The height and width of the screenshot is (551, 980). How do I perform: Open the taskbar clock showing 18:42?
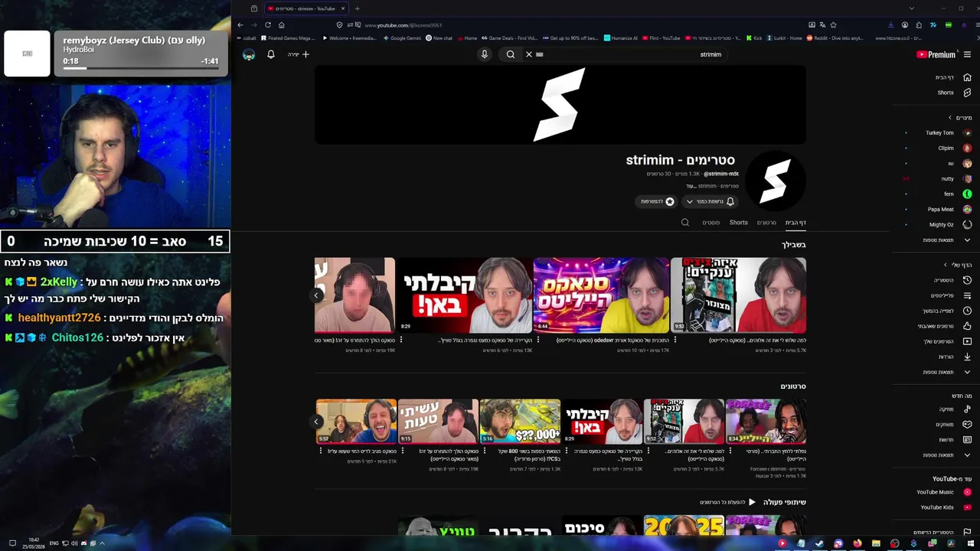pyautogui.click(x=34, y=543)
